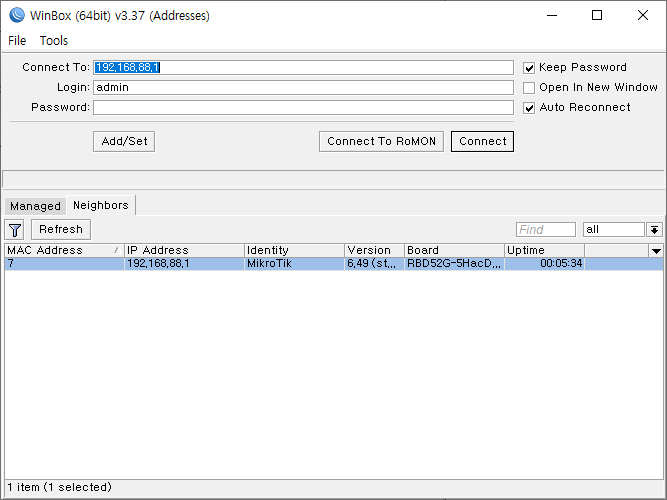Open the neighbors filter funnel icon

[x=15, y=230]
